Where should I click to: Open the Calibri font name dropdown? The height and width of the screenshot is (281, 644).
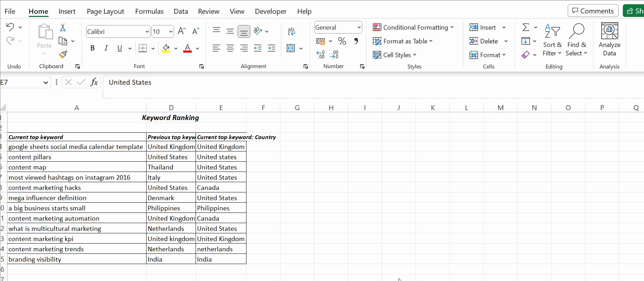pyautogui.click(x=147, y=31)
